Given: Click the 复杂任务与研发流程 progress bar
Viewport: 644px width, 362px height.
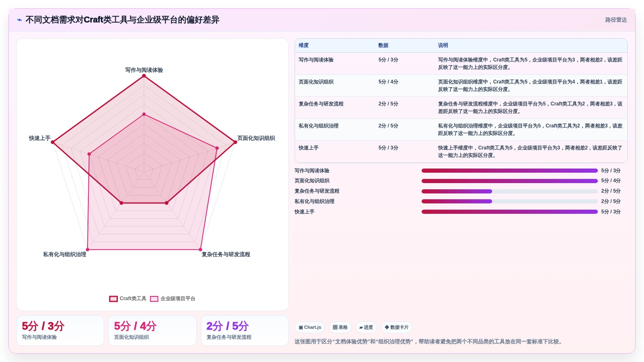Looking at the screenshot, I should pyautogui.click(x=510, y=191).
